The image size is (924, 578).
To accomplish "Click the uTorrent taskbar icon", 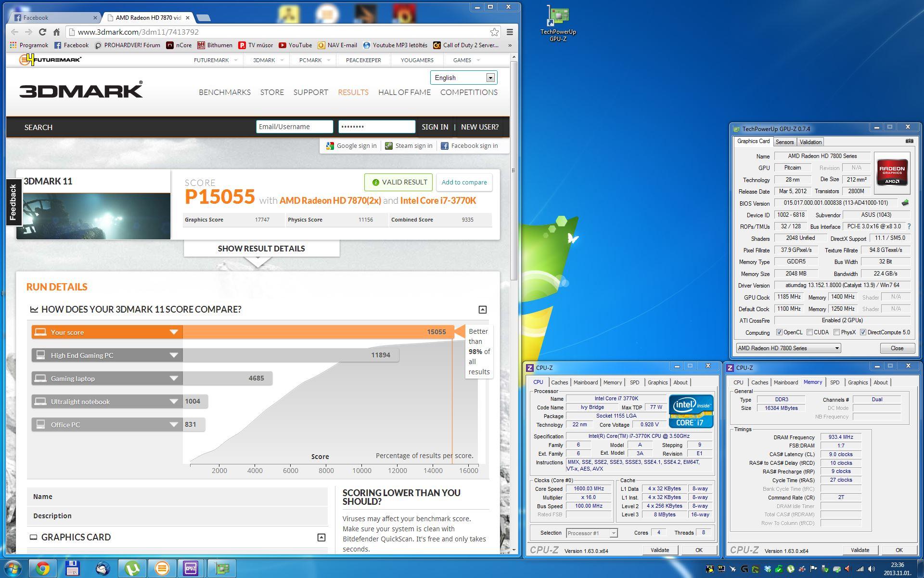I will coord(132,568).
